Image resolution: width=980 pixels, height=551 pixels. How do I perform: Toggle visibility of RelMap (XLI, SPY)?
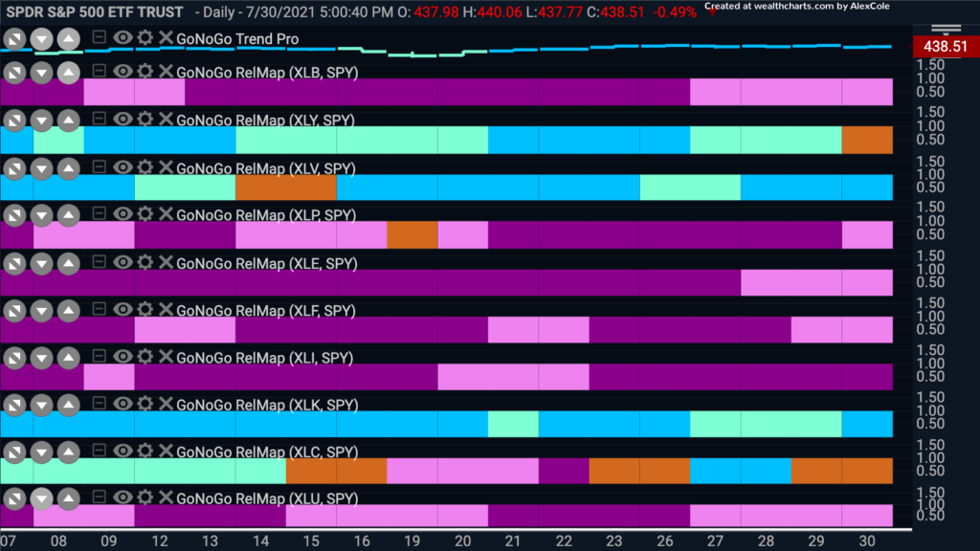point(122,356)
